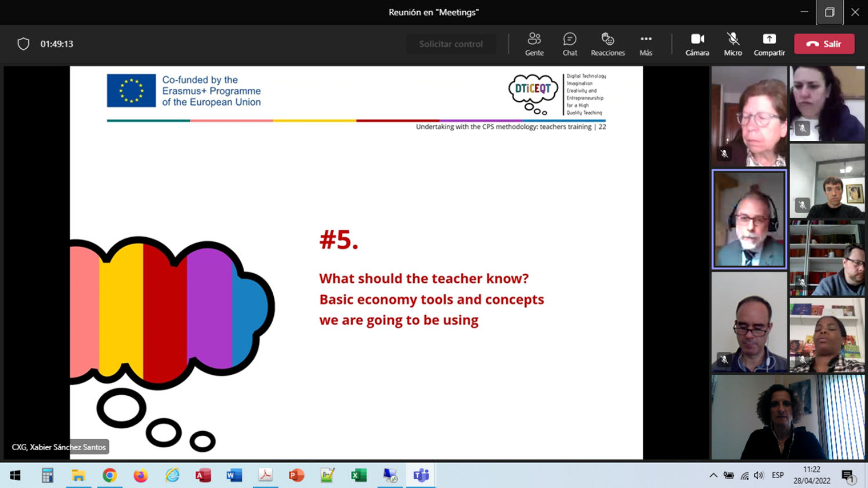Leave the meeting with Salir
This screenshot has height=488, width=868.
pyautogui.click(x=824, y=44)
